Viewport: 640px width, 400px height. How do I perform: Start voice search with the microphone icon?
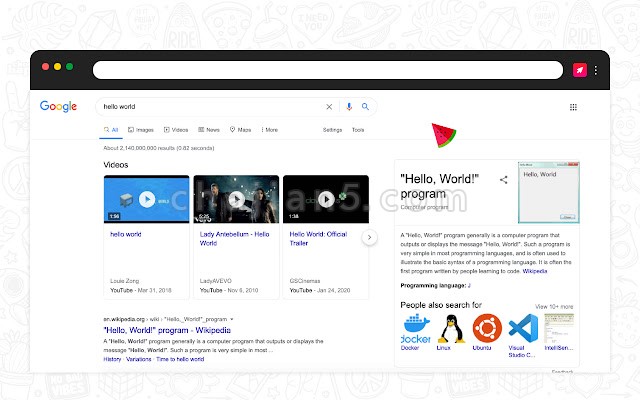coord(349,107)
